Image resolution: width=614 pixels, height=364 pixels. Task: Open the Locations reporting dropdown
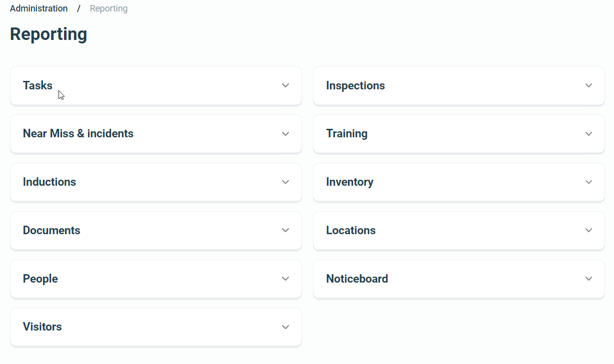point(588,230)
